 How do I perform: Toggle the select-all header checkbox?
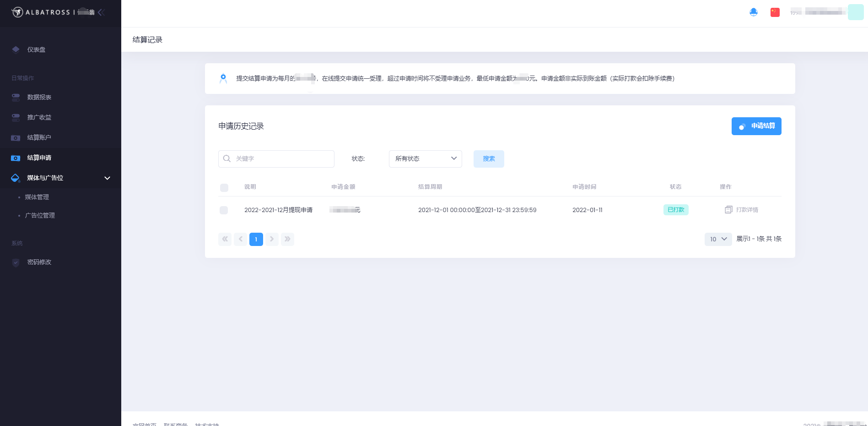(x=224, y=187)
